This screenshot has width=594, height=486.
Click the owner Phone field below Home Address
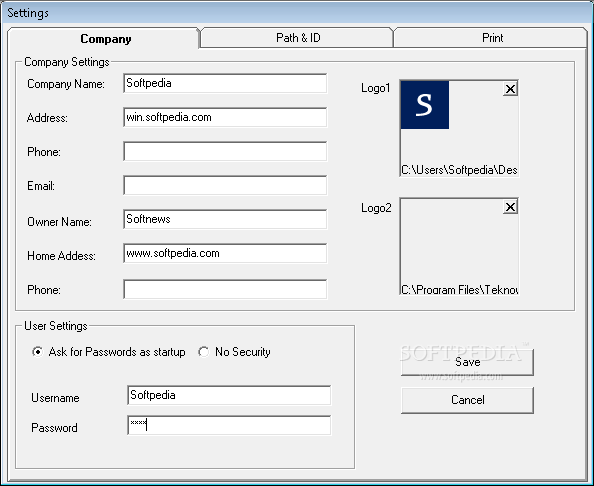225,289
